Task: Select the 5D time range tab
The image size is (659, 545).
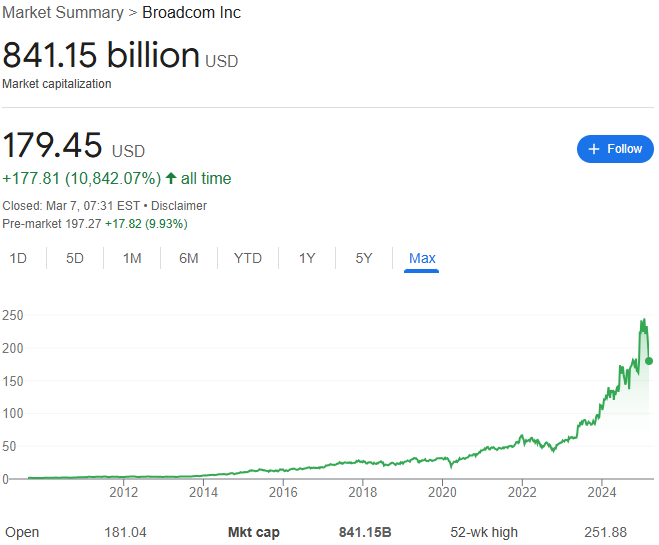Action: pos(75,258)
